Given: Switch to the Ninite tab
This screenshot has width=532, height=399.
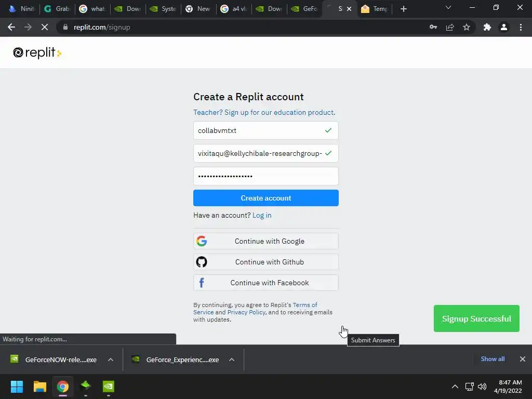Looking at the screenshot, I should pyautogui.click(x=22, y=9).
